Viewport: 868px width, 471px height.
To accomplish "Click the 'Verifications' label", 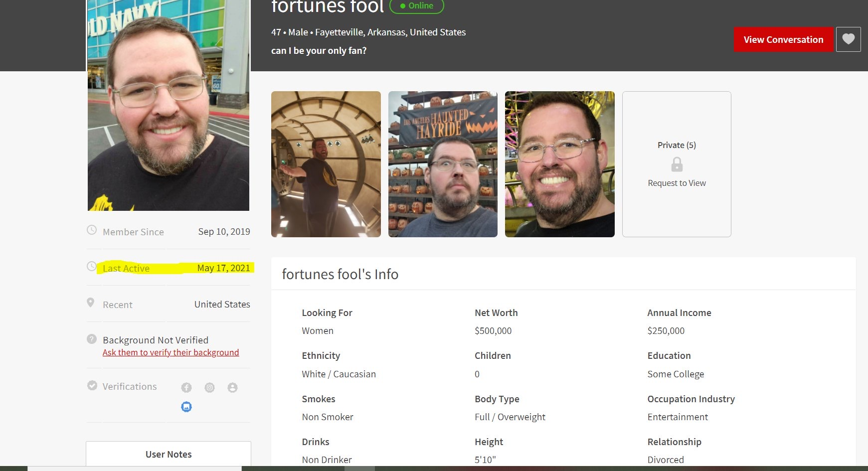I will tap(130, 387).
